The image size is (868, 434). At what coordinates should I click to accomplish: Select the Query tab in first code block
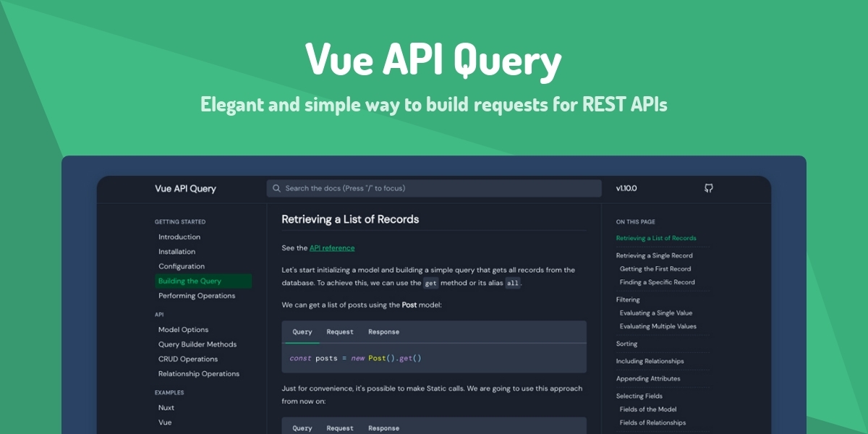(x=302, y=332)
